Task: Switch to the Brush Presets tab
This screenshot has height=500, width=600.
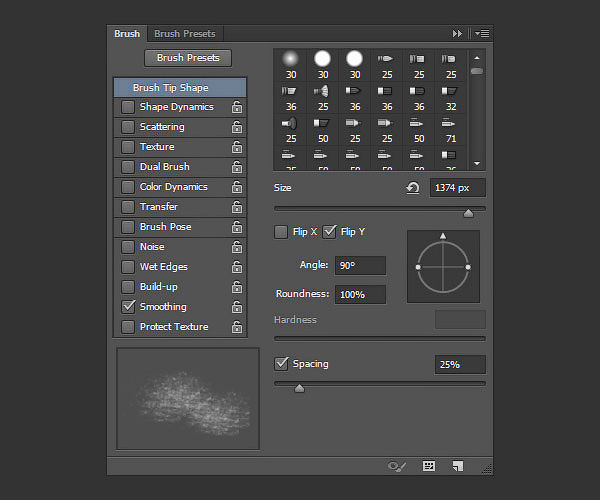Action: tap(185, 34)
